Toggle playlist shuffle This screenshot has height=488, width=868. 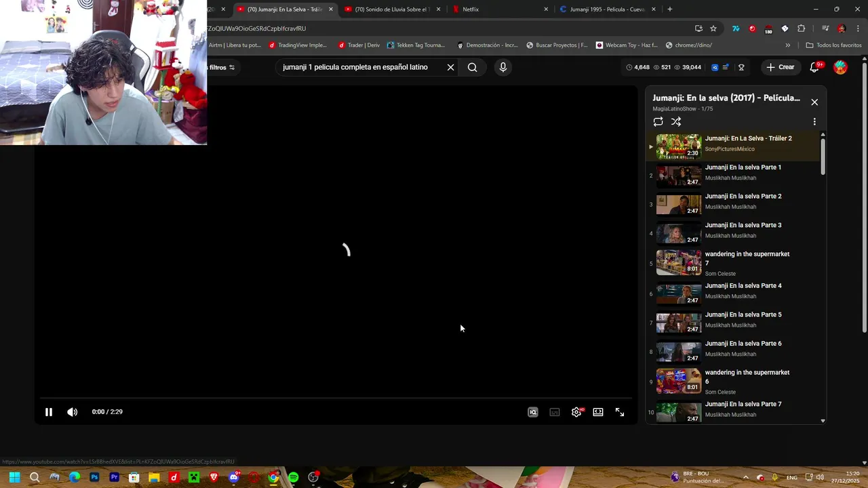[676, 122]
